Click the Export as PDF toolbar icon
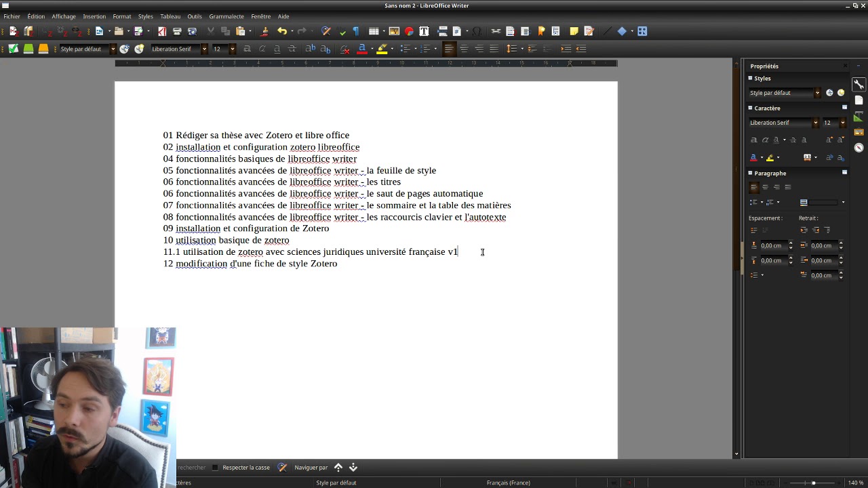The height and width of the screenshot is (488, 868). click(162, 31)
